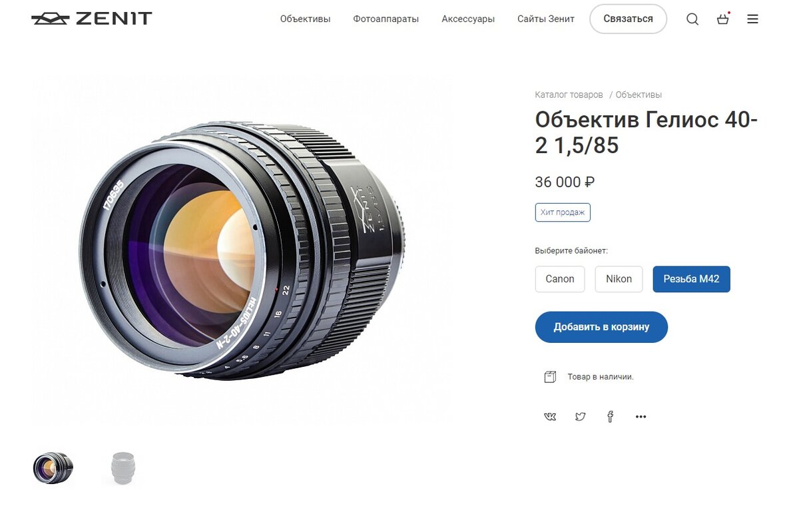Click the Добавить в корзину button
The height and width of the screenshot is (532, 799).
[x=601, y=327]
